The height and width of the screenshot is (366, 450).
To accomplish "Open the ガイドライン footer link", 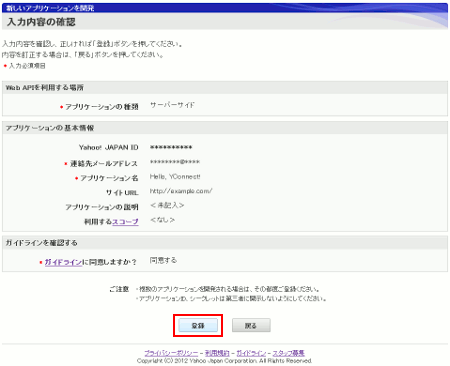I will (251, 353).
